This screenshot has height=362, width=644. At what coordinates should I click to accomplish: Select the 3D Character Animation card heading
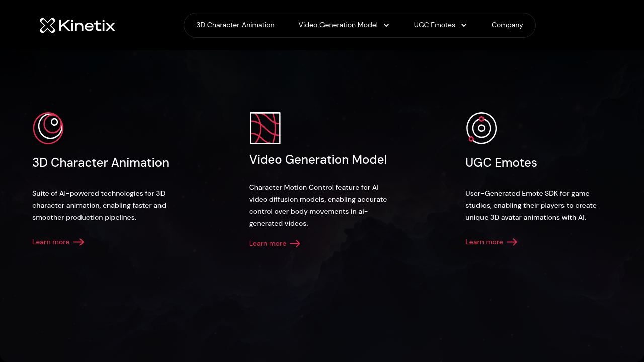click(x=101, y=163)
